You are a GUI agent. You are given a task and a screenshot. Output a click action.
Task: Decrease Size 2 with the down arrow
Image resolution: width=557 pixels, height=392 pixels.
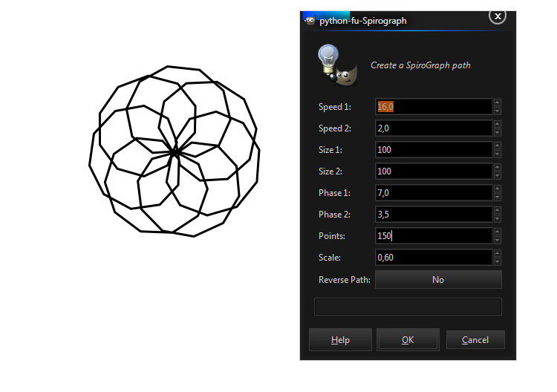click(x=498, y=175)
